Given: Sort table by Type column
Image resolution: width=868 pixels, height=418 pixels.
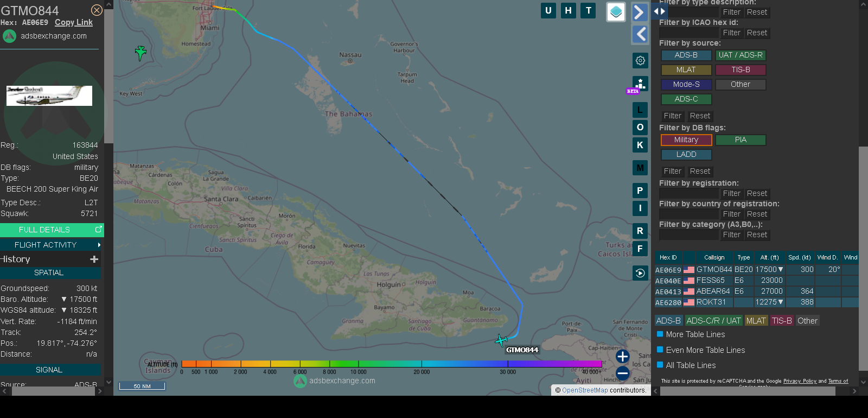Looking at the screenshot, I should point(744,258).
